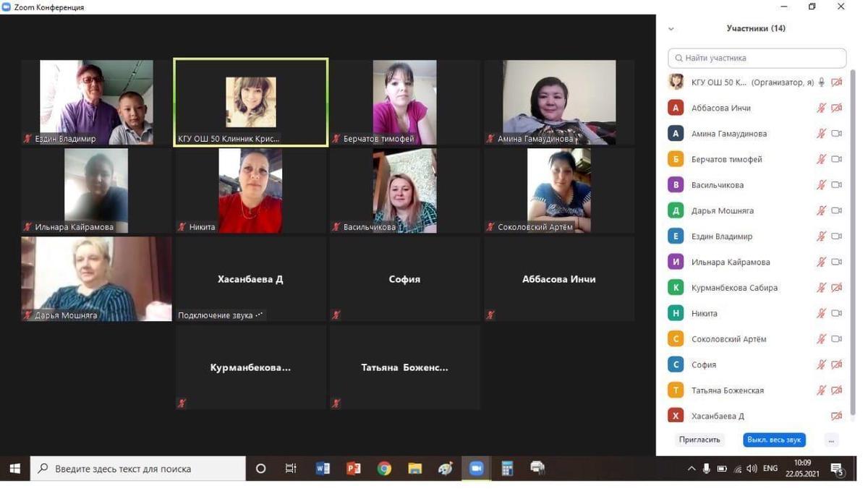This screenshot has height=496, width=868.
Task: Open the Zoom app in the taskbar
Action: click(x=476, y=469)
